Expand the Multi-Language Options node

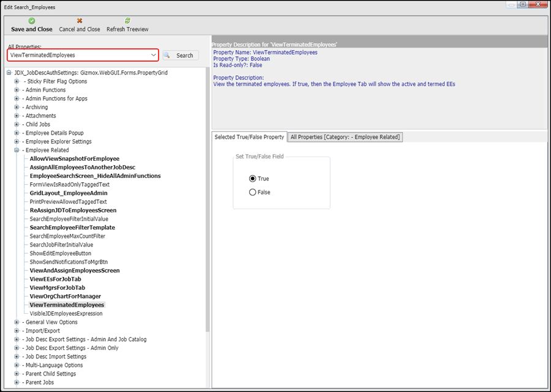click(17, 365)
